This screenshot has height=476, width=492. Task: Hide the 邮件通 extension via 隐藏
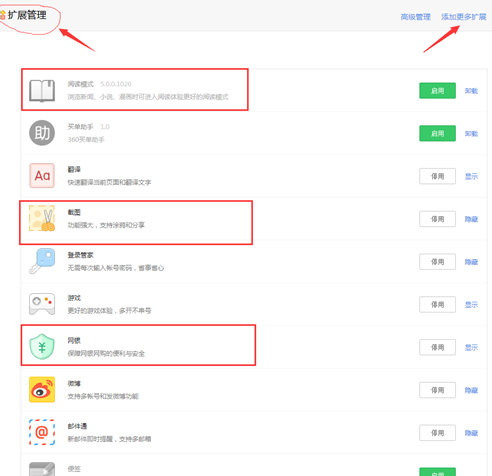(x=471, y=433)
